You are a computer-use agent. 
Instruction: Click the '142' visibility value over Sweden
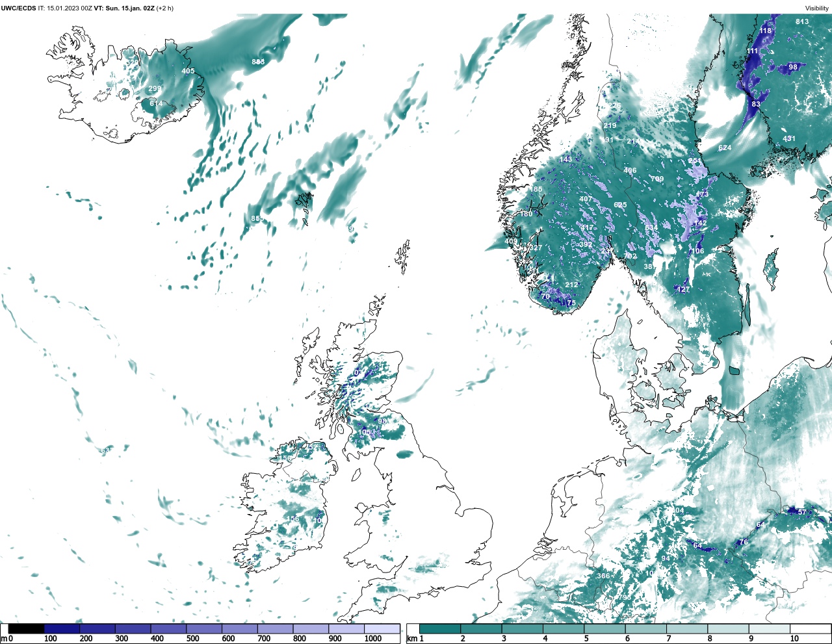pos(700,224)
